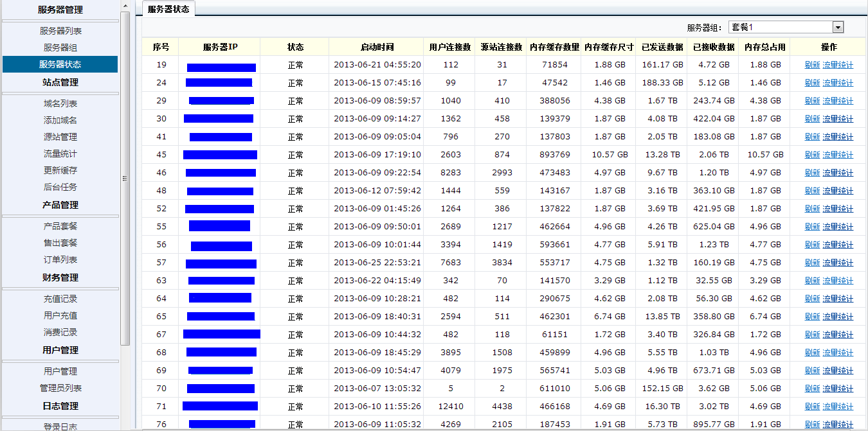This screenshot has width=868, height=431.
Task: Collapse the 产品管理 section header
Action: (x=60, y=205)
